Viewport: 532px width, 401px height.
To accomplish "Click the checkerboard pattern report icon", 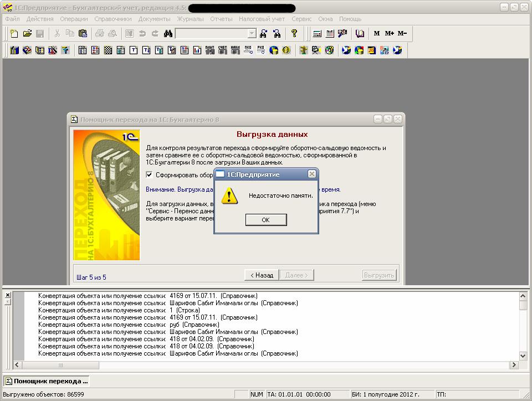I will pos(108,50).
